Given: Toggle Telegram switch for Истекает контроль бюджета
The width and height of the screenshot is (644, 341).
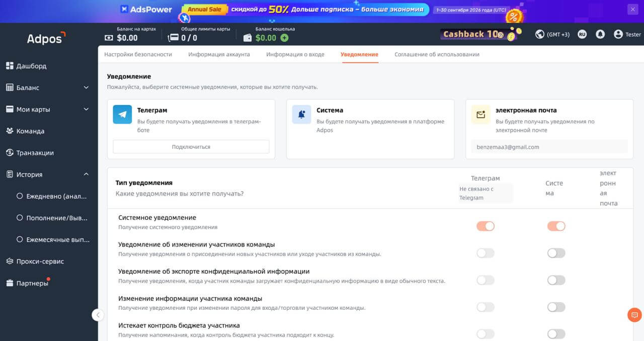Looking at the screenshot, I should (486, 334).
